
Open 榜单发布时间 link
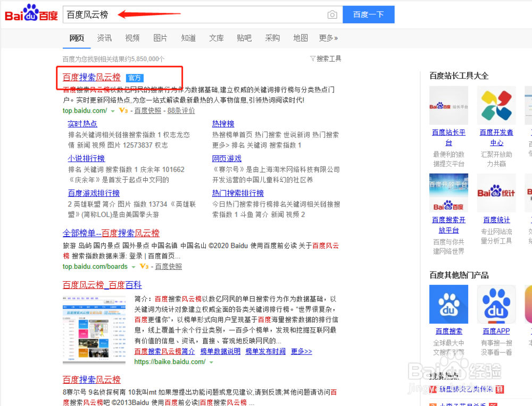click(265, 351)
